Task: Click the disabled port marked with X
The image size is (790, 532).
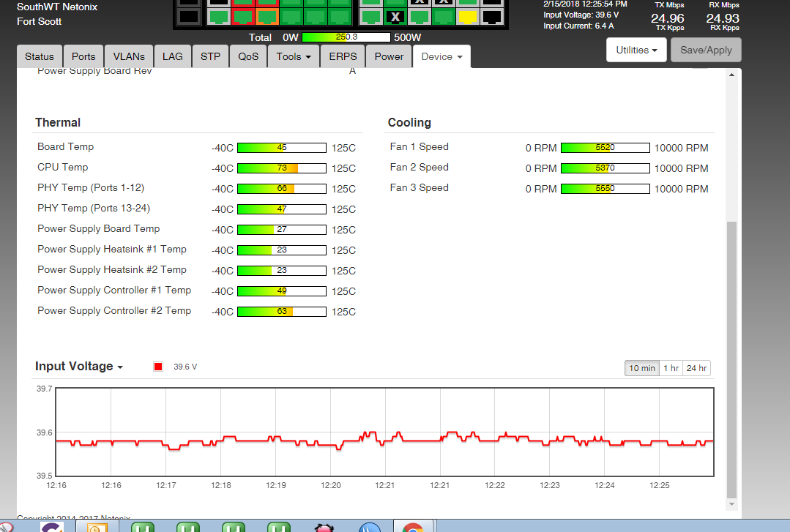Action: point(395,16)
